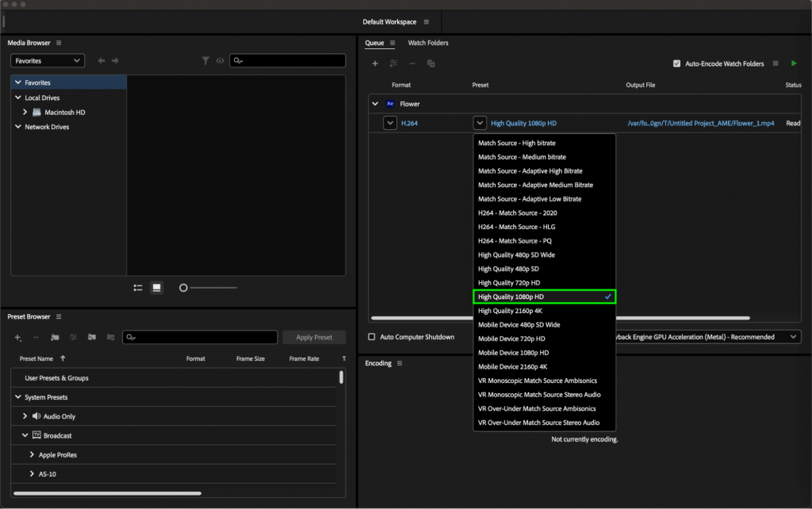Duplicate the selected queue entry
This screenshot has height=509, width=812.
(x=431, y=63)
